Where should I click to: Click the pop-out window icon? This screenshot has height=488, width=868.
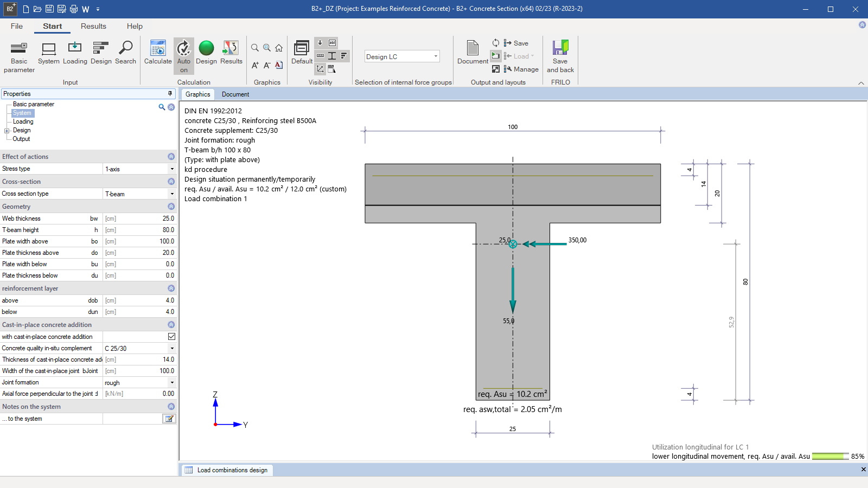coord(496,69)
